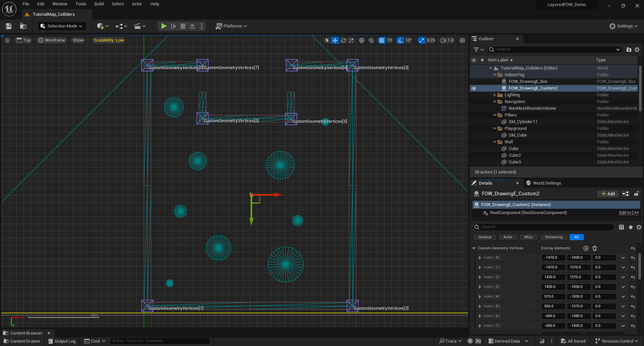The width and height of the screenshot is (644, 346).
Task: Click the eject button in the play toolbar
Action: [192, 26]
